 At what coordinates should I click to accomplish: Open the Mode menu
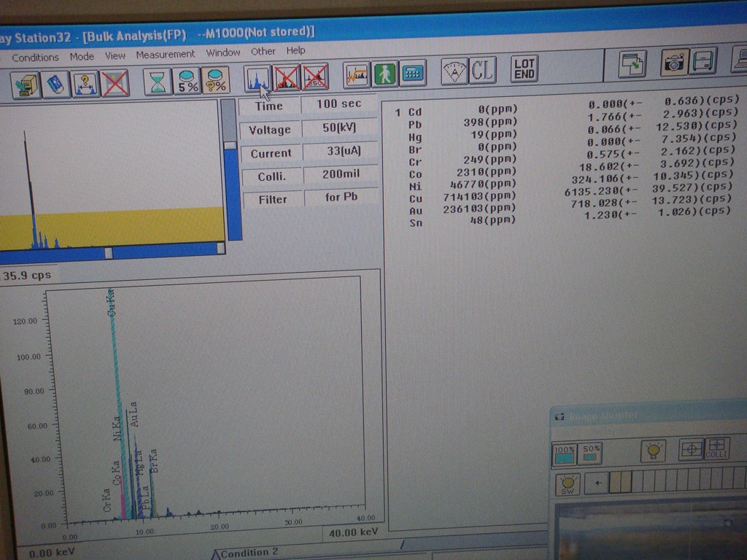82,56
